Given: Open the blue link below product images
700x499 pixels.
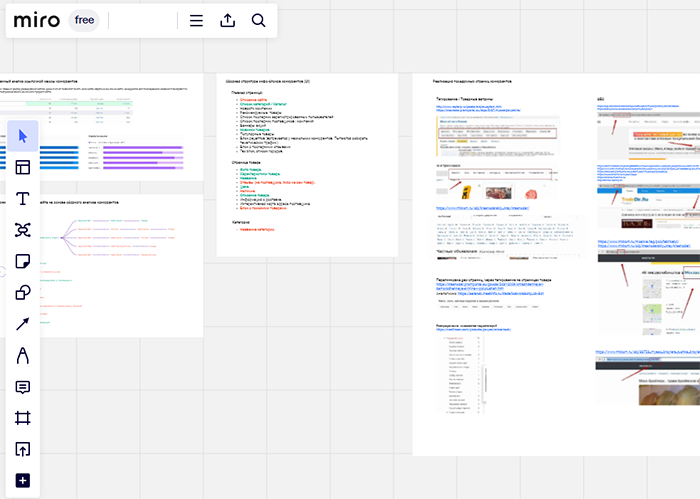Looking at the screenshot, I should click(x=483, y=208).
